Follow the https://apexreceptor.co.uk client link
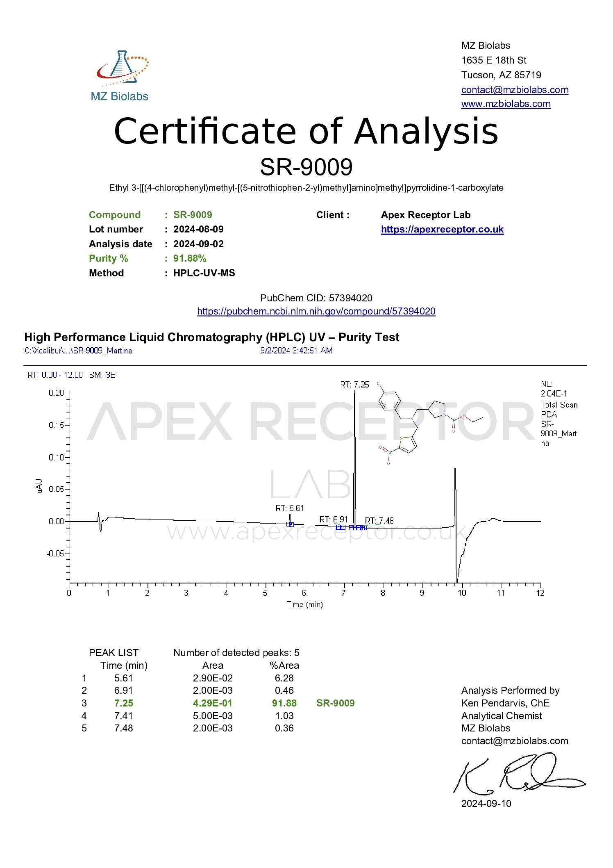This screenshot has width=613, height=868. click(x=442, y=229)
